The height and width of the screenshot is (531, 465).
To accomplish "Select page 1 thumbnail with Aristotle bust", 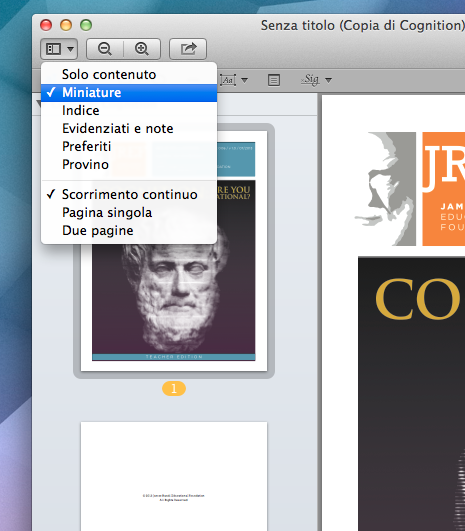I will (174, 251).
